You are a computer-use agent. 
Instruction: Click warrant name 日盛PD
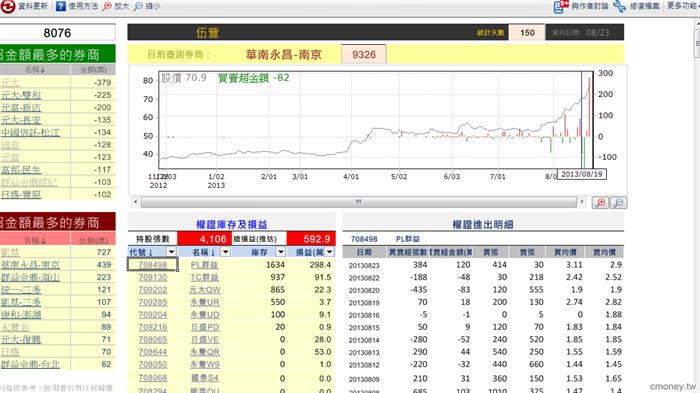click(205, 327)
